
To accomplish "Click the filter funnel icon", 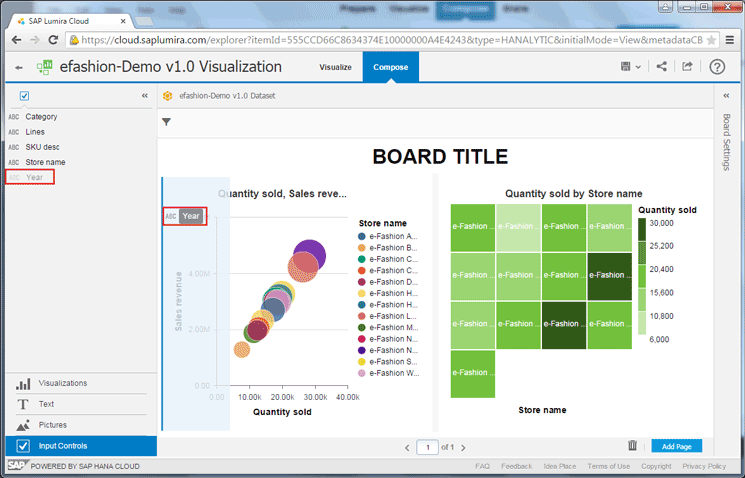I will pyautogui.click(x=166, y=122).
